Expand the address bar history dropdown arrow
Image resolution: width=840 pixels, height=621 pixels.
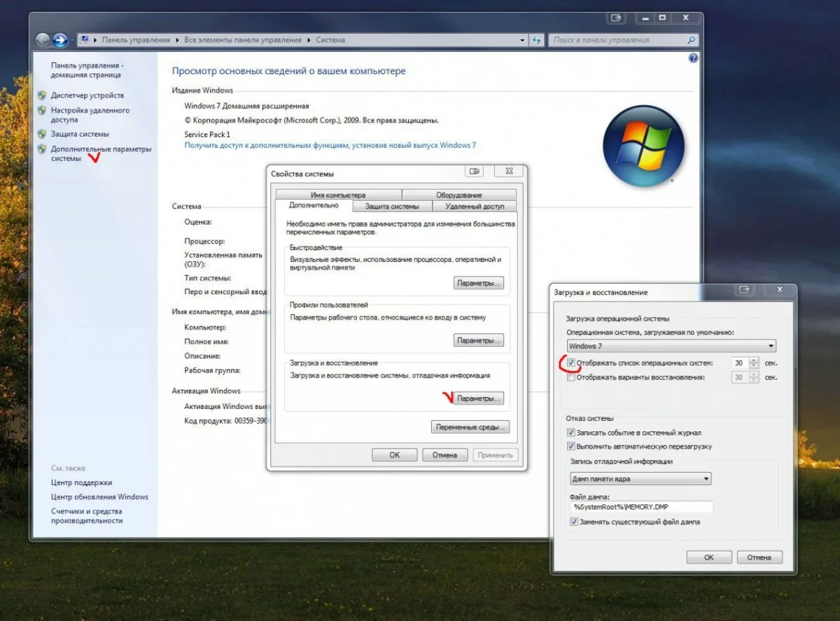(523, 40)
